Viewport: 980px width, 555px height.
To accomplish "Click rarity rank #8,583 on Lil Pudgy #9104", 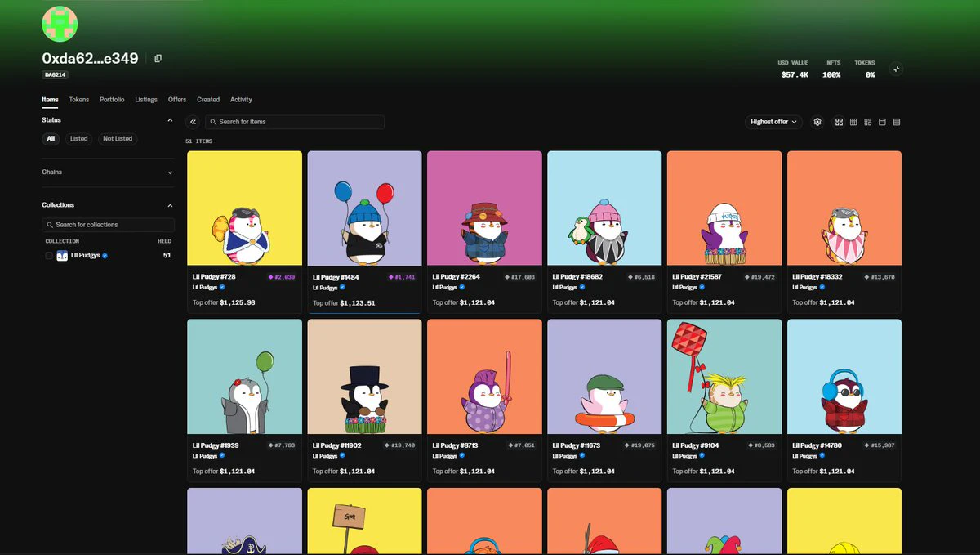I will 761,445.
